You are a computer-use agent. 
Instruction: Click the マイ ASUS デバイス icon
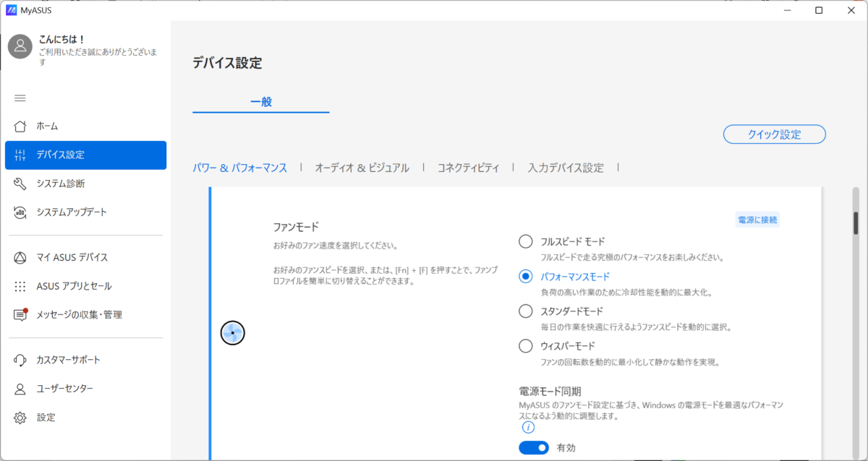click(x=20, y=257)
